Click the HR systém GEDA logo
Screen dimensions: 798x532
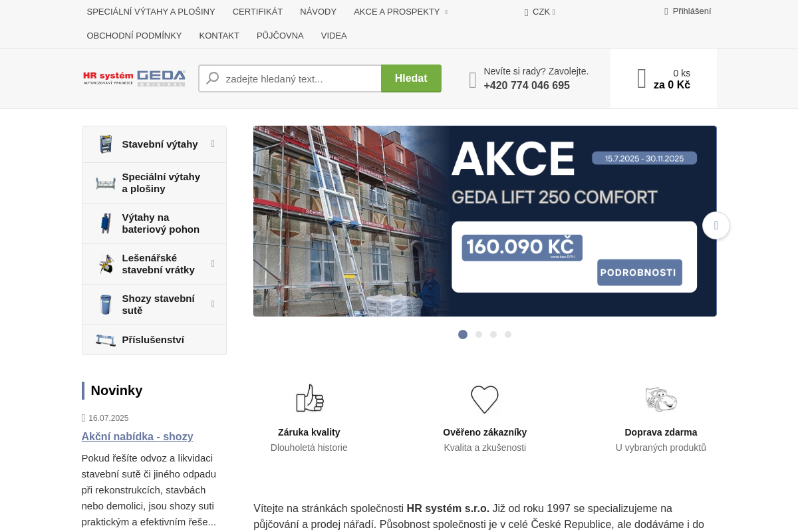[x=134, y=78]
